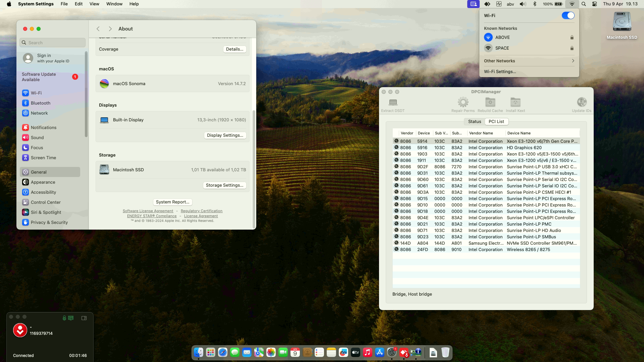Click the System Report… button
This screenshot has height=362, width=644.
(172, 202)
